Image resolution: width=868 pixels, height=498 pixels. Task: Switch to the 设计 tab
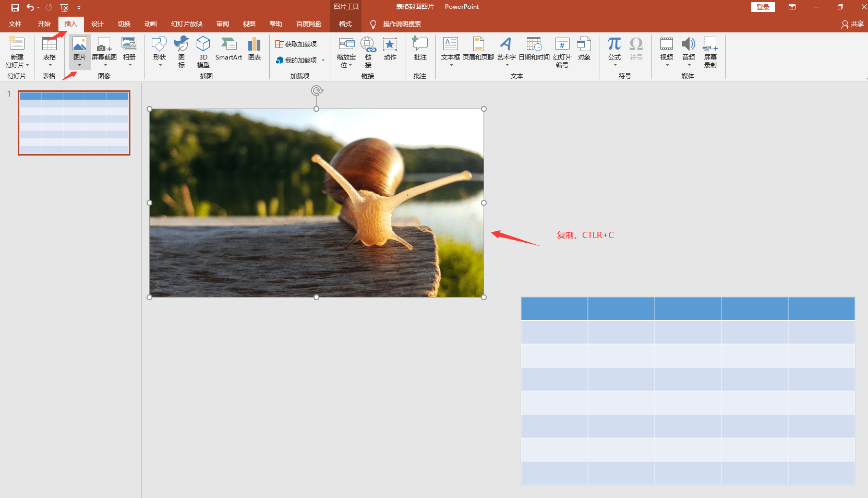pos(97,24)
